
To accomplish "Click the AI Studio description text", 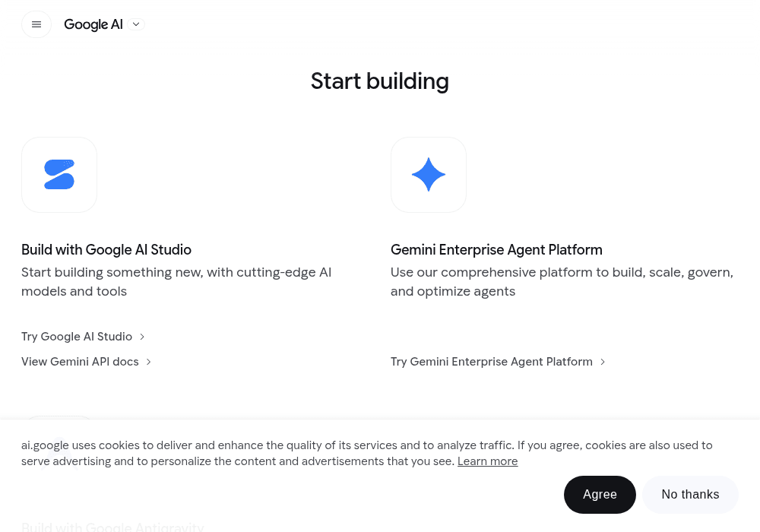I will click(176, 281).
